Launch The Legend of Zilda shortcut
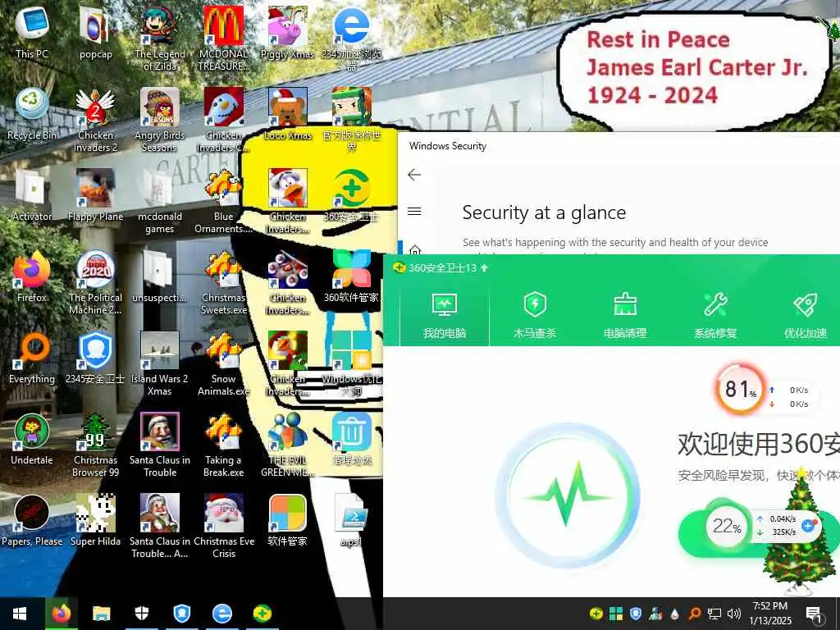Image resolution: width=840 pixels, height=630 pixels. (160, 39)
